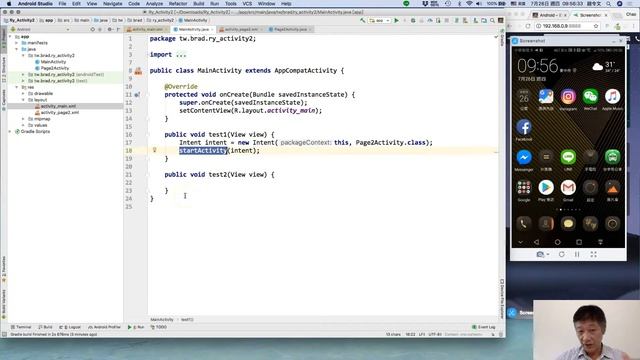640x360 pixels.
Task: Open Apple Music on the phone screen
Action: click(612, 97)
